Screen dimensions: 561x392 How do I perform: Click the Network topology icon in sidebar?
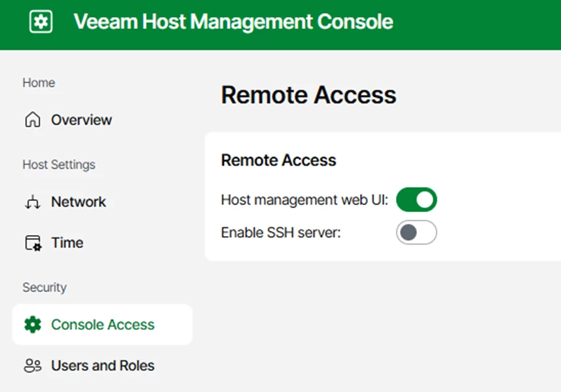32,202
